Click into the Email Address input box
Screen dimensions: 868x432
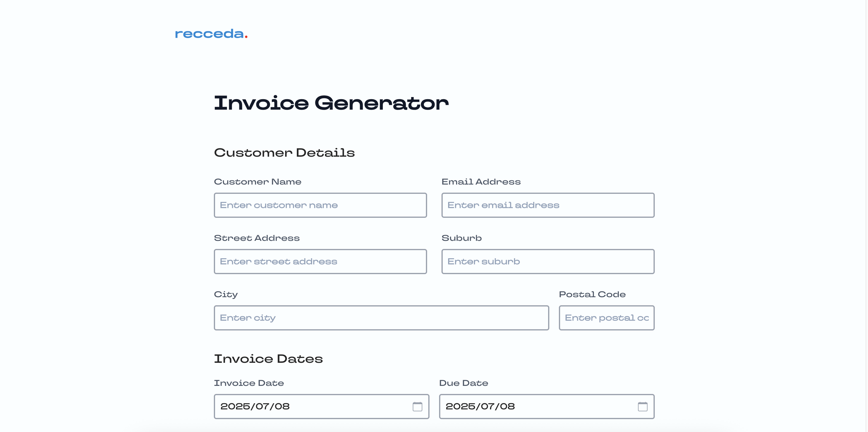point(548,205)
